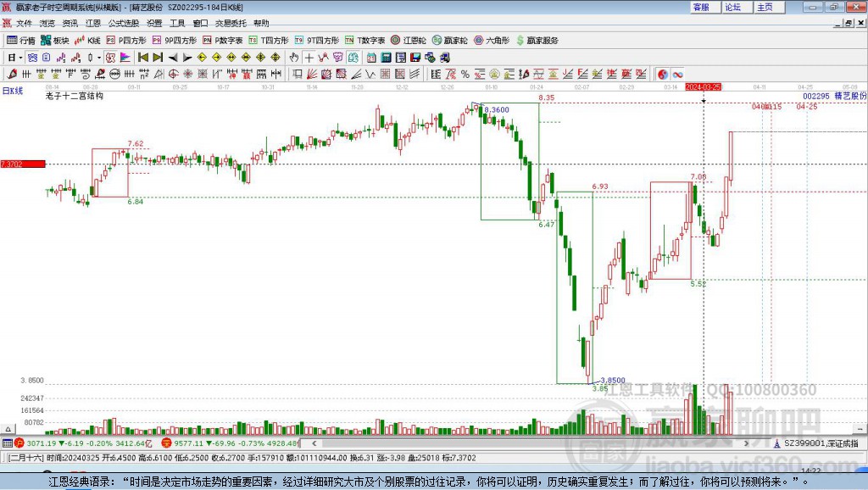Click the SZ399001 深证成指 status entry
This screenshot has width=868, height=490.
pos(816,443)
